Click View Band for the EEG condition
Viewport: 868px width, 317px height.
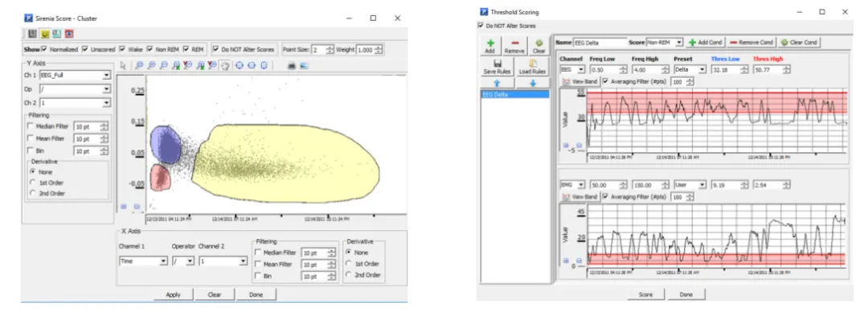point(580,81)
